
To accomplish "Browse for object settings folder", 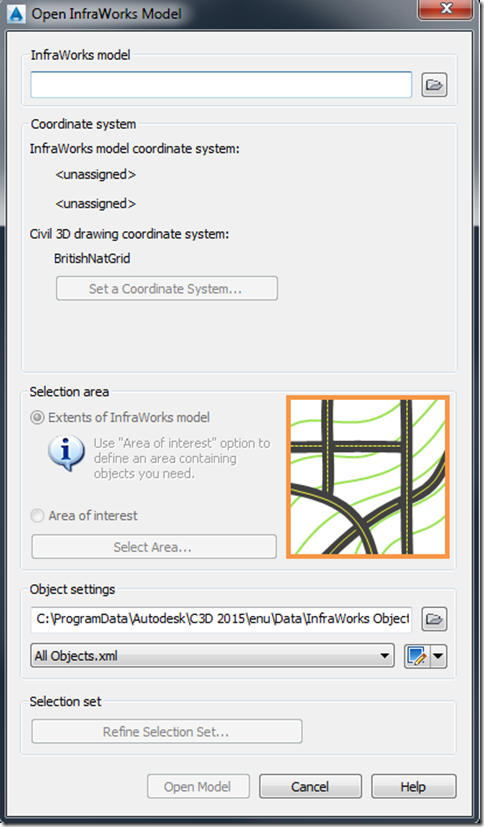I will 434,618.
